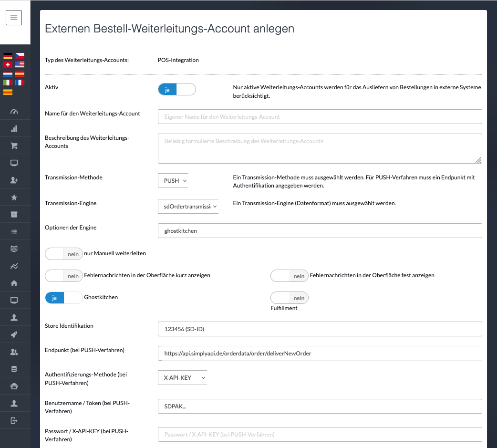
Task: Open the database stack icon
Action: pos(14,369)
